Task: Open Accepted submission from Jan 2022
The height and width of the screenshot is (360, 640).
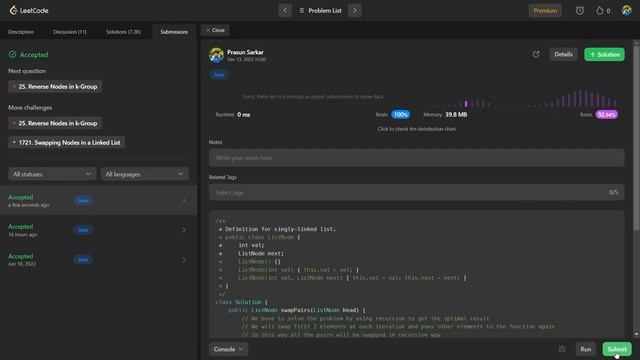Action: point(98,260)
